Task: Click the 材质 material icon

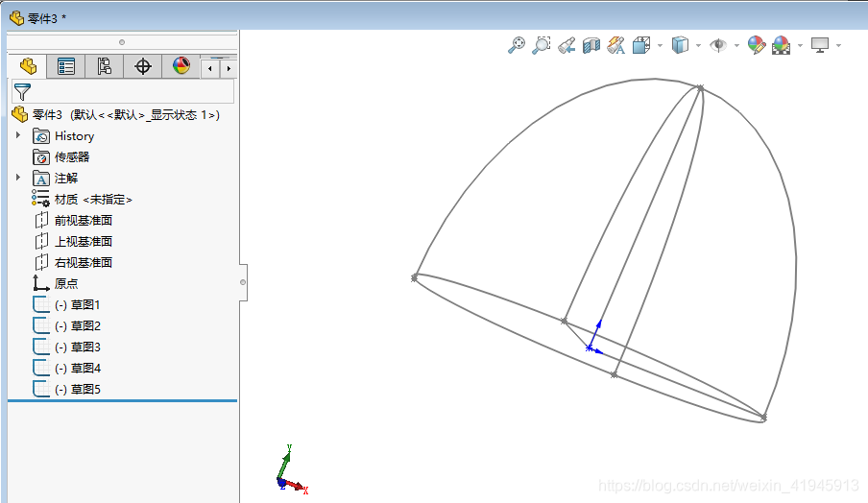Action: [40, 199]
